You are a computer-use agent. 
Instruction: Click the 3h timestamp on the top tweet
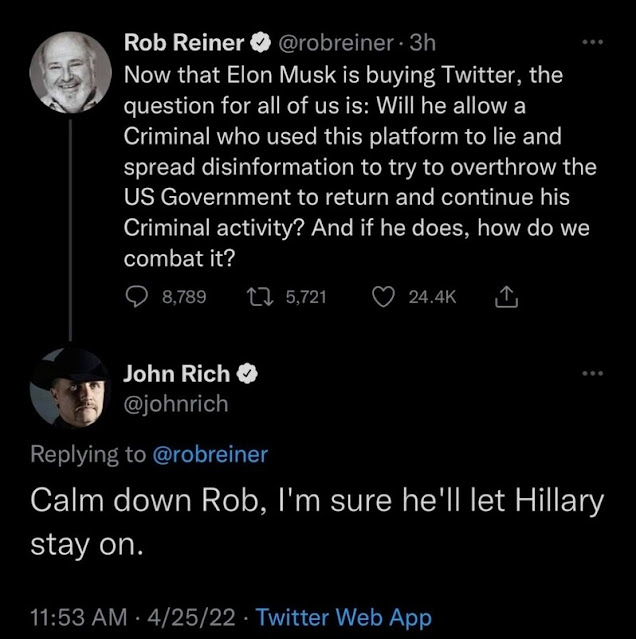(x=423, y=44)
